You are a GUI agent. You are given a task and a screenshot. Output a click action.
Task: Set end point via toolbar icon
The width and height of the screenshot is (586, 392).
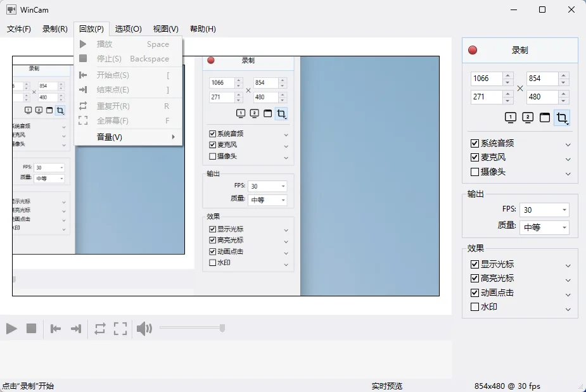pos(76,329)
